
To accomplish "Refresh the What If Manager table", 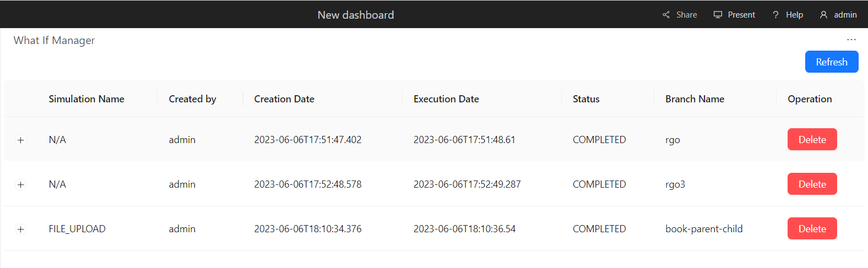I will tap(831, 62).
